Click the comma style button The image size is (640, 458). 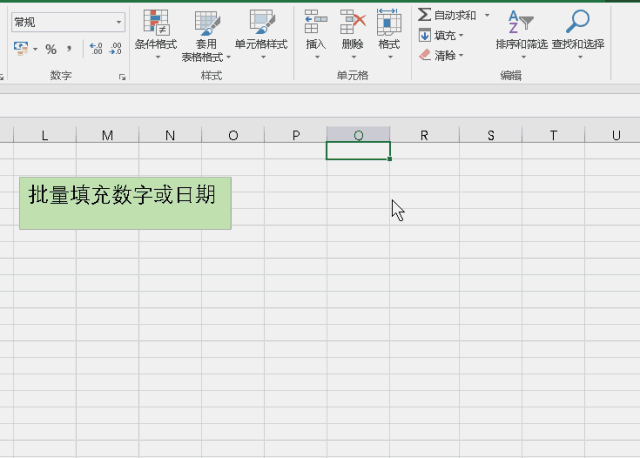click(x=69, y=49)
